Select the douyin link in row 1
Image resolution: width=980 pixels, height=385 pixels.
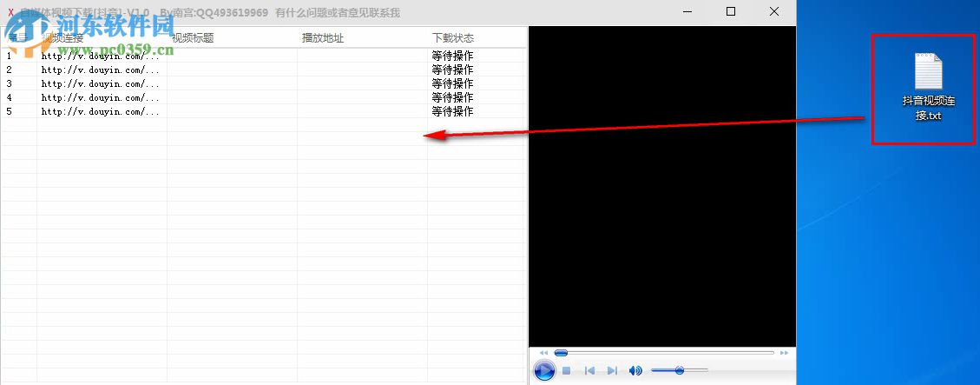(x=101, y=56)
